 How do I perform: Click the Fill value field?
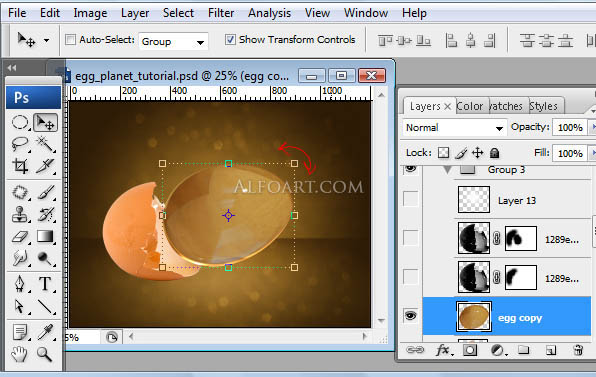click(x=570, y=153)
